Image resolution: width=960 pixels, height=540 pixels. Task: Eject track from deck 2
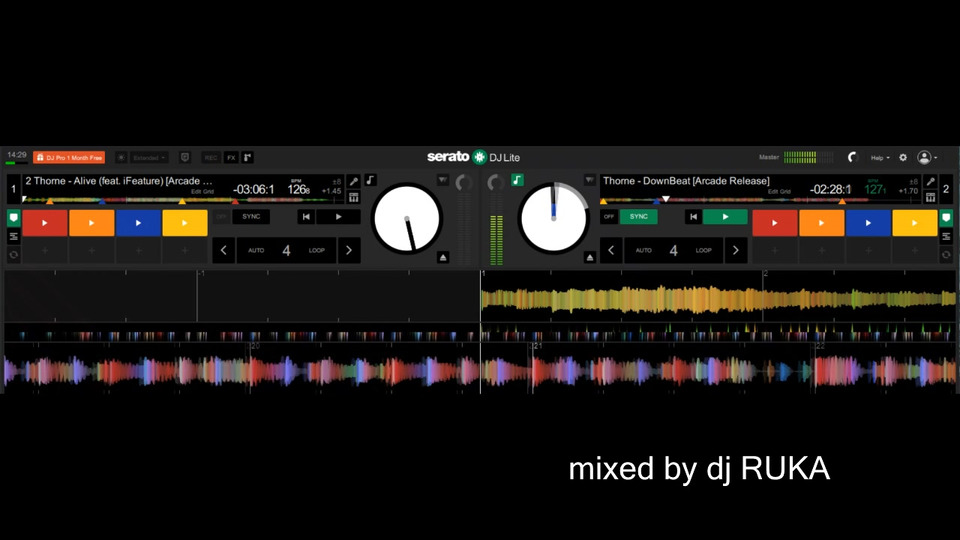[x=590, y=257]
